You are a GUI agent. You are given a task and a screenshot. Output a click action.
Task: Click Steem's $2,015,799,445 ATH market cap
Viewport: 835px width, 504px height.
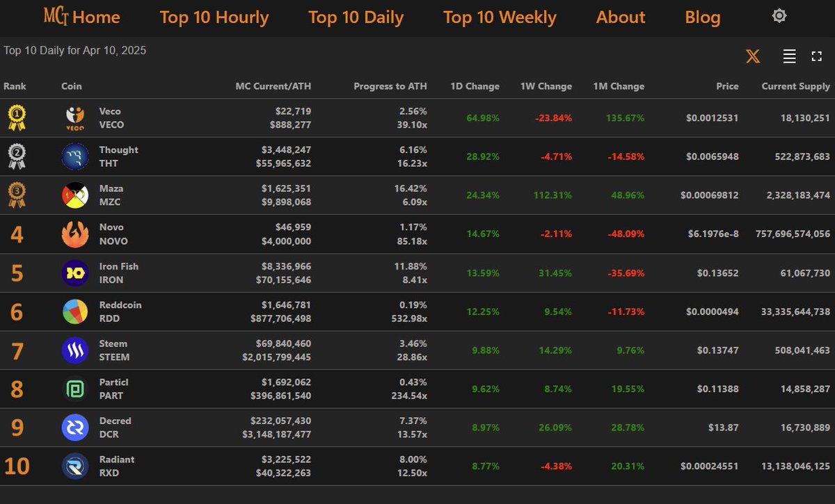(x=276, y=357)
